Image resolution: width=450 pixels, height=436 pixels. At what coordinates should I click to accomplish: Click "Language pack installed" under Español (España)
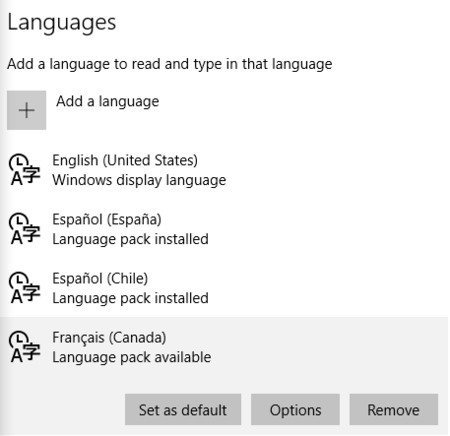tap(130, 239)
